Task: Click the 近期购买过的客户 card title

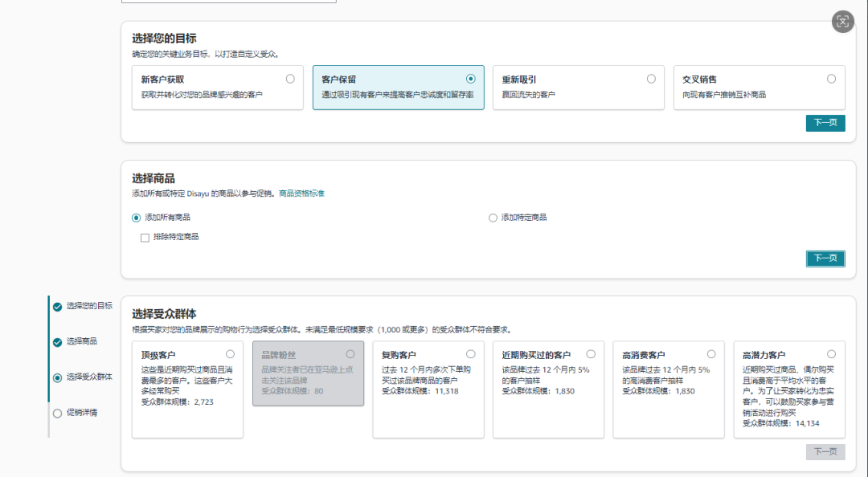Action: (x=536, y=355)
